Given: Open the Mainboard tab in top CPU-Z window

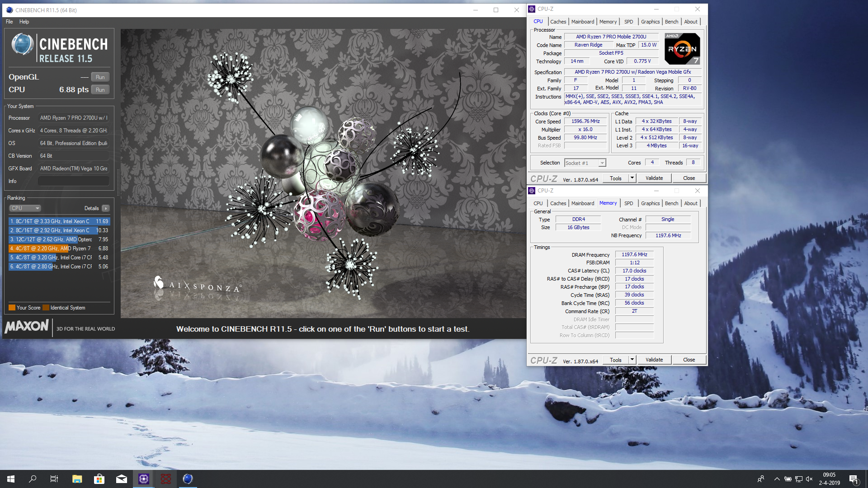Looking at the screenshot, I should pos(583,22).
